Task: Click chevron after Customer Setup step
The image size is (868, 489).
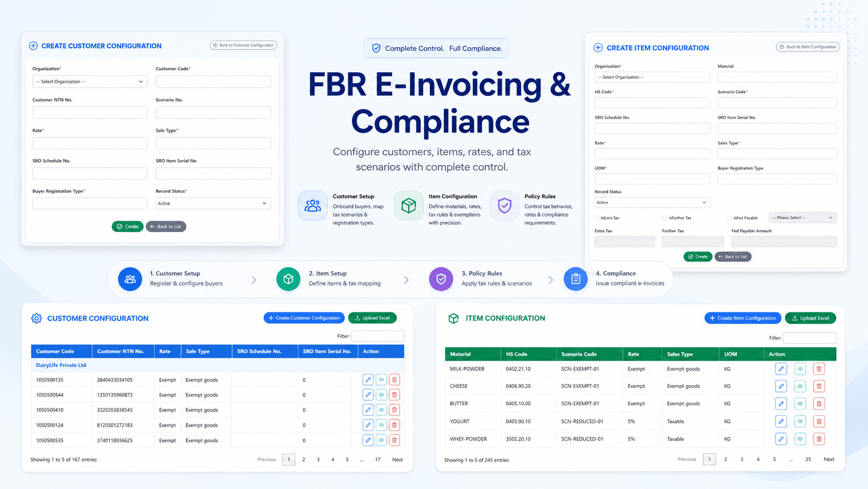Action: [254, 280]
